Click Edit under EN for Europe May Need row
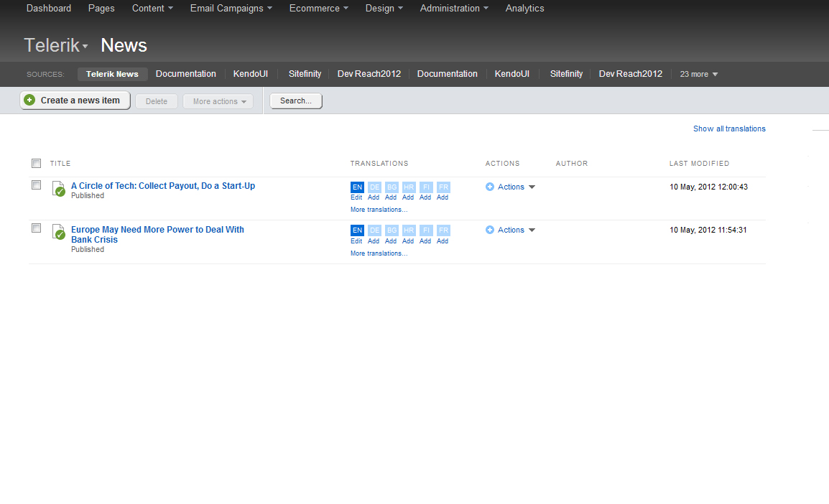Screen dimensions: 829x504 tap(356, 241)
